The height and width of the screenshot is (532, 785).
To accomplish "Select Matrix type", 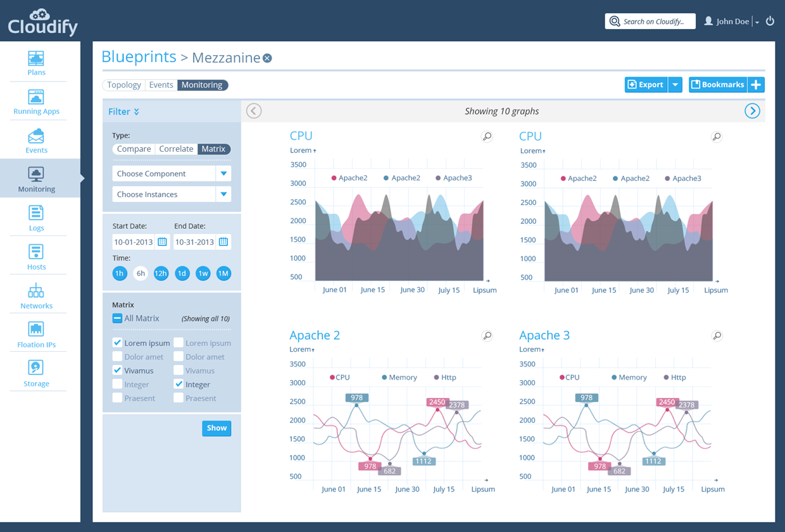I will coord(214,149).
